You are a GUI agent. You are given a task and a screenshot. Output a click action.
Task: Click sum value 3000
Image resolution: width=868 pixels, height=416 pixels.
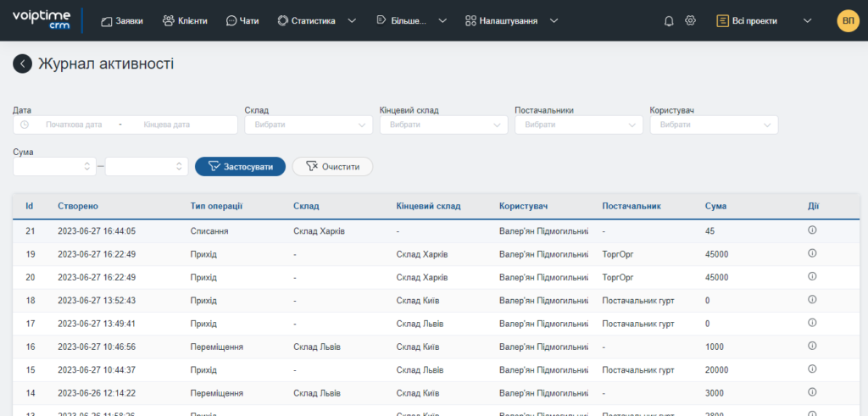pos(715,393)
